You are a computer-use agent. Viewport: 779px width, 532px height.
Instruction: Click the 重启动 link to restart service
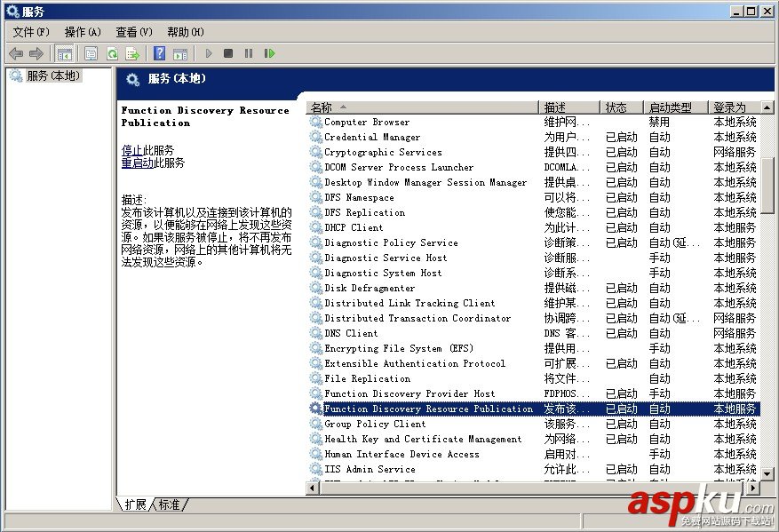point(137,163)
